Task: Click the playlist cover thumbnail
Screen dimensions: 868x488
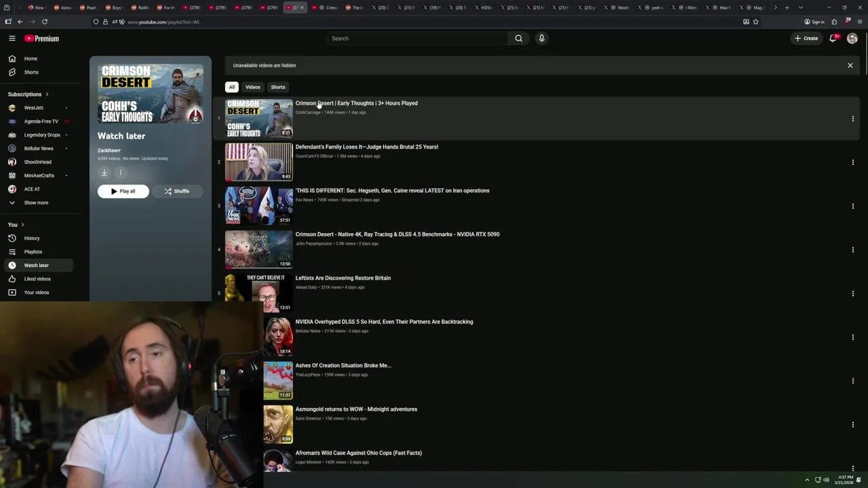Action: click(151, 94)
